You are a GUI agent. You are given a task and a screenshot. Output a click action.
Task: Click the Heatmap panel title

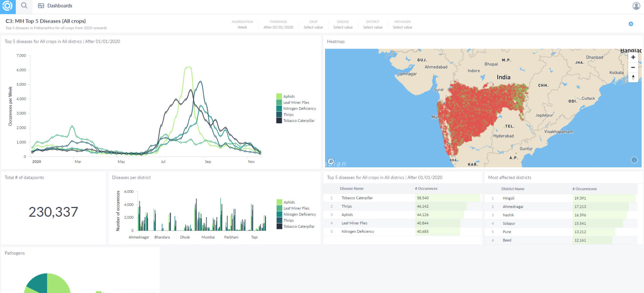(x=336, y=42)
